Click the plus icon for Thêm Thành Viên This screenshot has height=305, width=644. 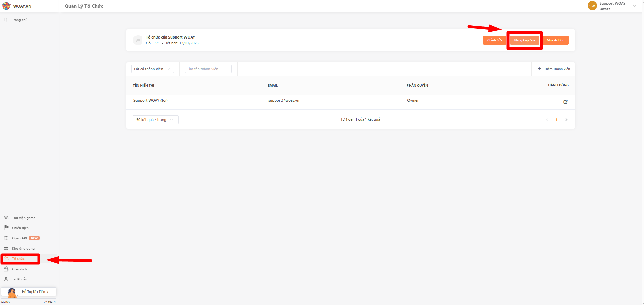(539, 69)
